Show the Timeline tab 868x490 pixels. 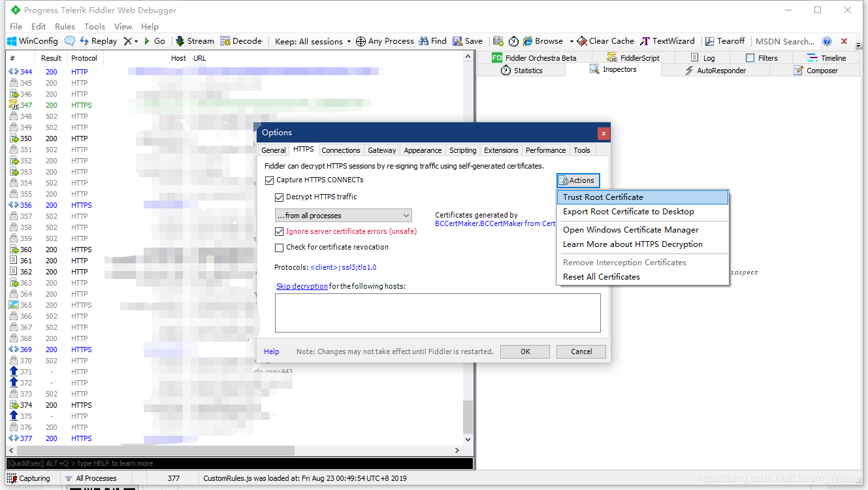tap(826, 58)
